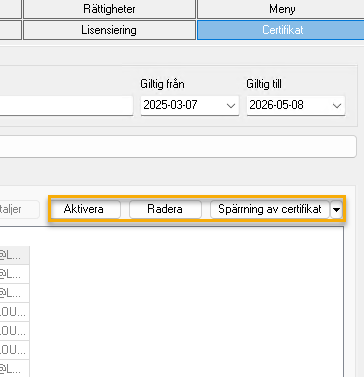Open the Lisensiering tab

click(109, 30)
